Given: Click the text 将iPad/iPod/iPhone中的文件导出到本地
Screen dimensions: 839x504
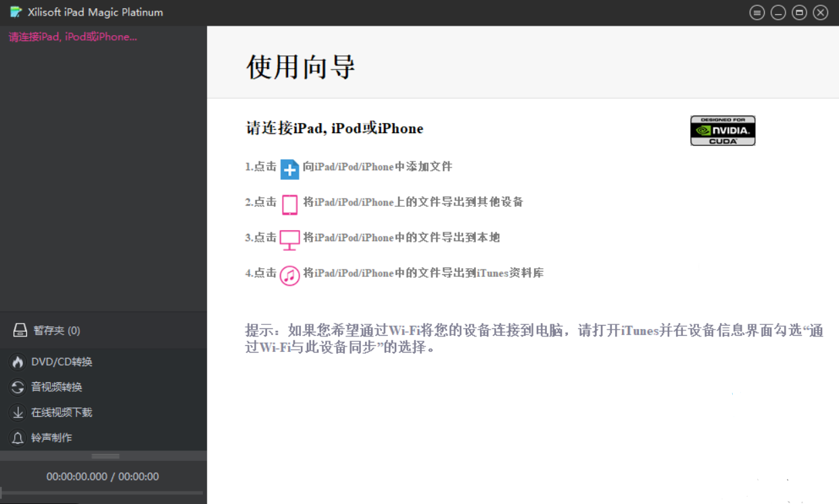Looking at the screenshot, I should pyautogui.click(x=402, y=237).
